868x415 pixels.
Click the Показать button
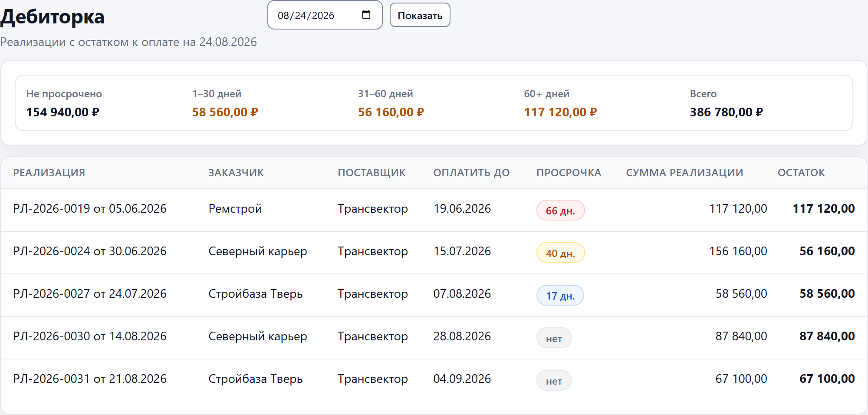[x=420, y=15]
